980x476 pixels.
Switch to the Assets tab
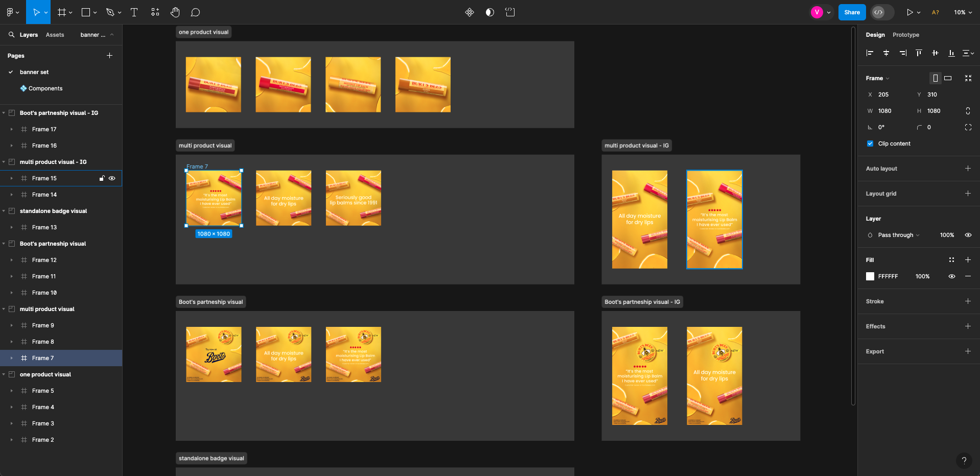click(55, 35)
